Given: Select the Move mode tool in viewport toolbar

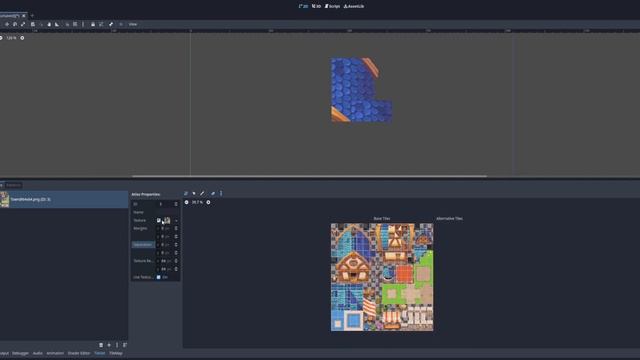Looking at the screenshot, I should point(7,24).
